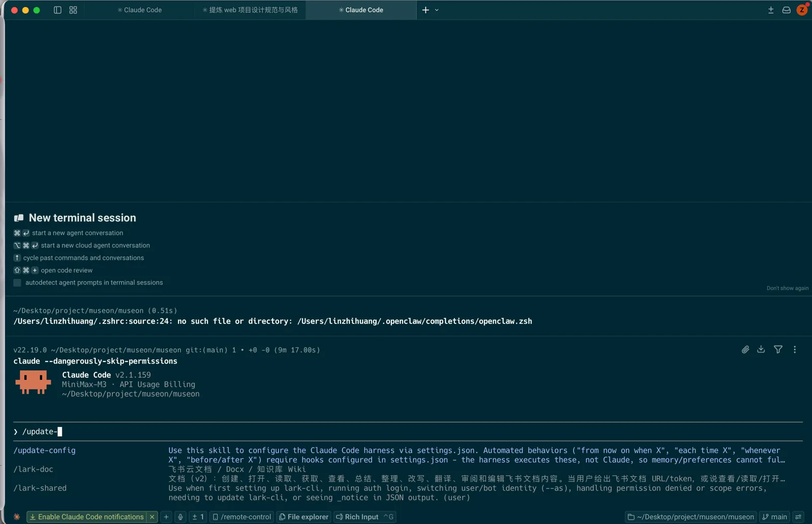Click the 'New terminal session' heading

(x=82, y=218)
